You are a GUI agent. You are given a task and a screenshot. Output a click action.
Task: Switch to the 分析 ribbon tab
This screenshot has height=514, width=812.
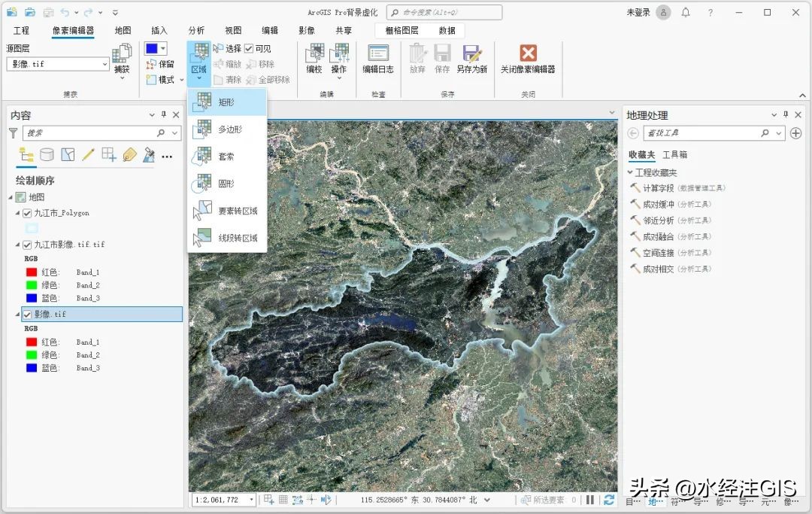pyautogui.click(x=195, y=30)
